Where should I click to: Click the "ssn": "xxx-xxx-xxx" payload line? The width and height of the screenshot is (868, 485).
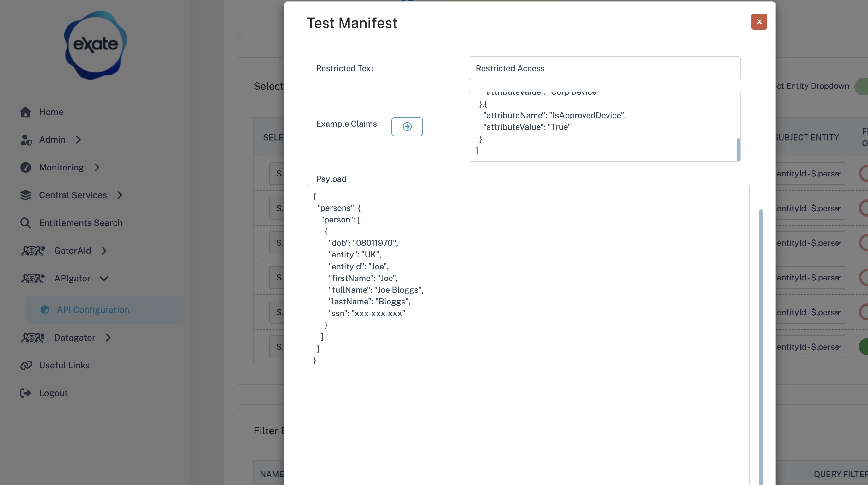coord(367,313)
